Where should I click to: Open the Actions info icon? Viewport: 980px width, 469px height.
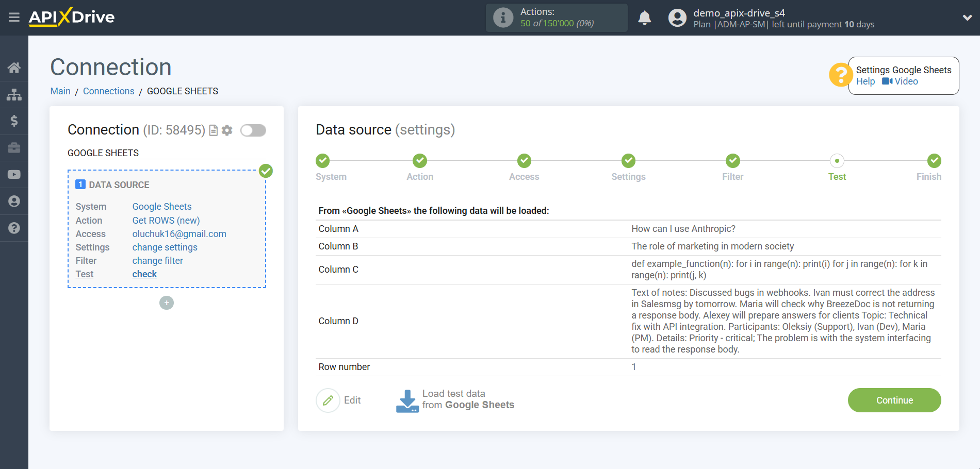tap(503, 18)
